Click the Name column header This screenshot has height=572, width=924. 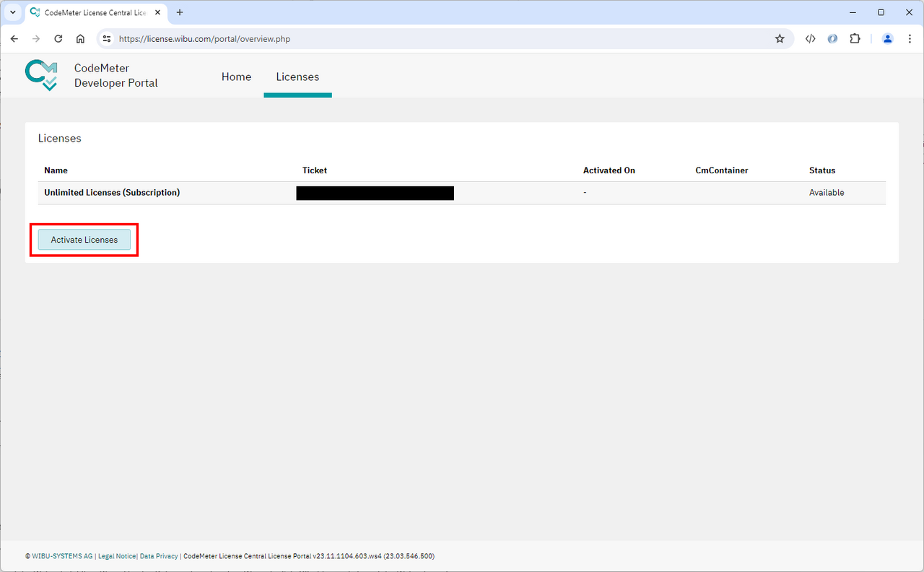pos(56,170)
